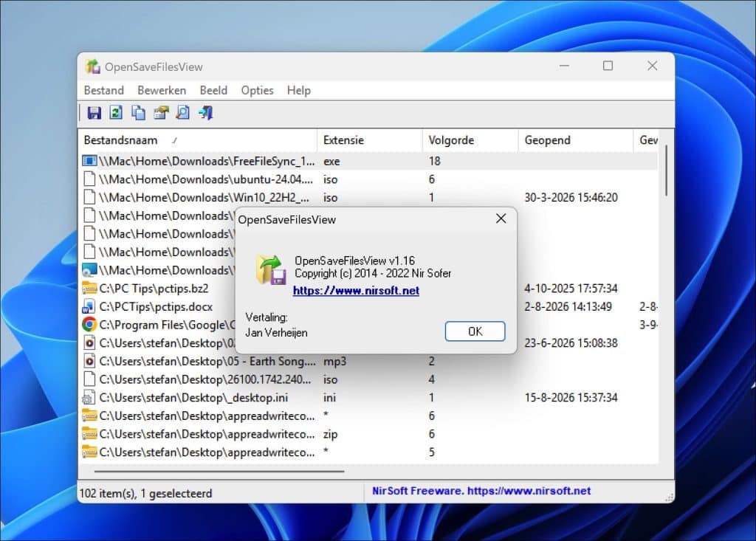Click the archive icon beside pctips.bz2

click(x=89, y=289)
